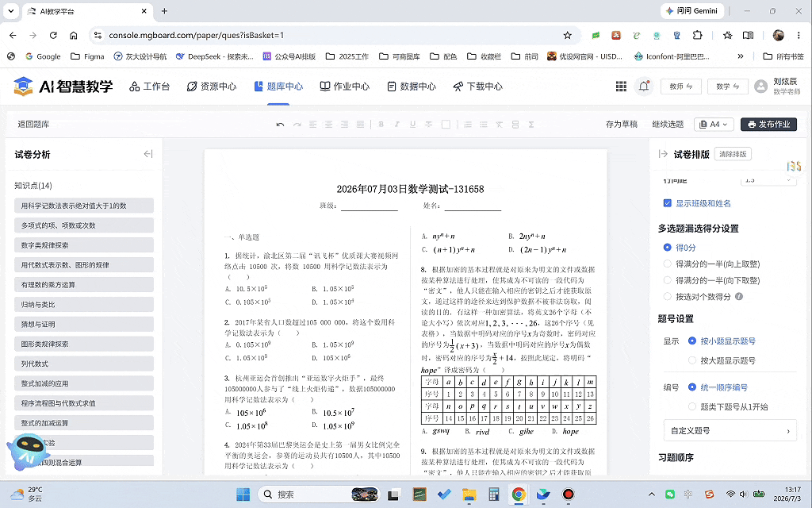The height and width of the screenshot is (508, 812).
Task: Click the square box icon in the editor toolbar
Action: [446, 125]
